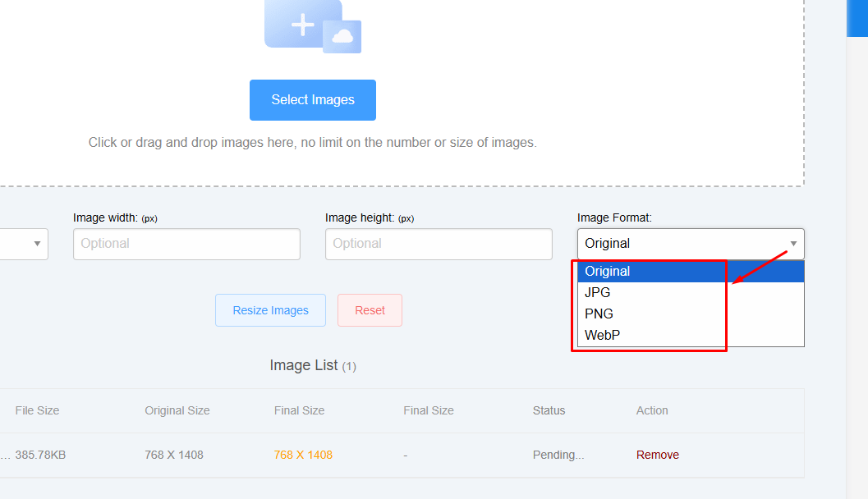Open the partially visible dropdown left of Image width
The height and width of the screenshot is (499, 868).
[x=25, y=244]
